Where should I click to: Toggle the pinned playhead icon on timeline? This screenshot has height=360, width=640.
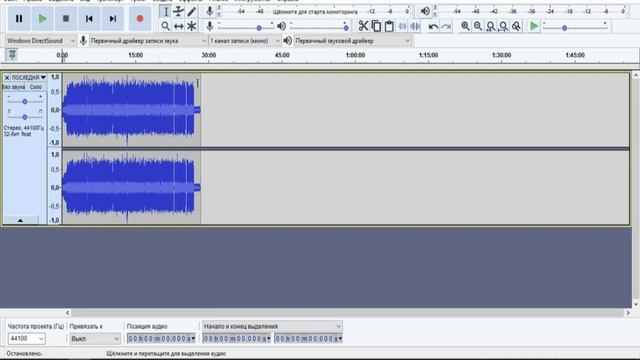[x=12, y=55]
